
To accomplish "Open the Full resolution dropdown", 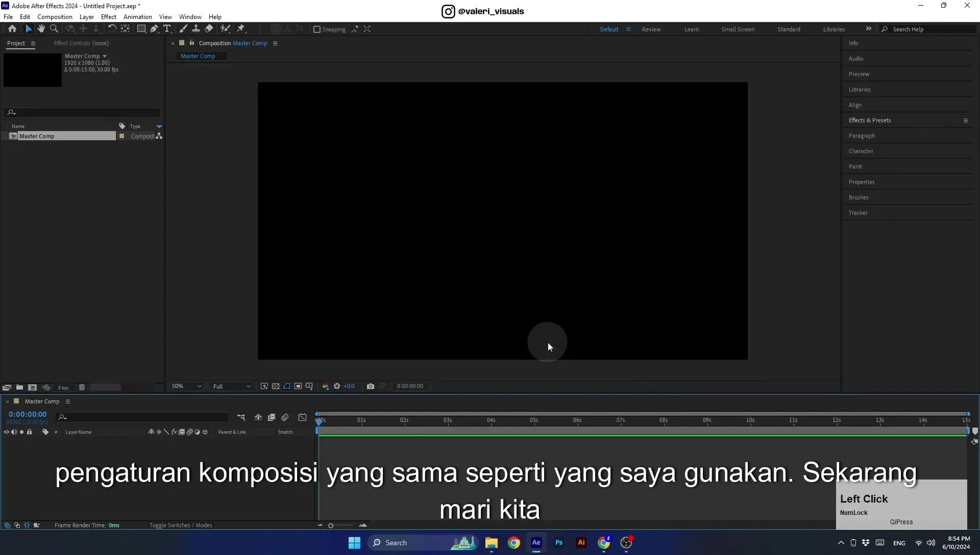I will pyautogui.click(x=232, y=386).
